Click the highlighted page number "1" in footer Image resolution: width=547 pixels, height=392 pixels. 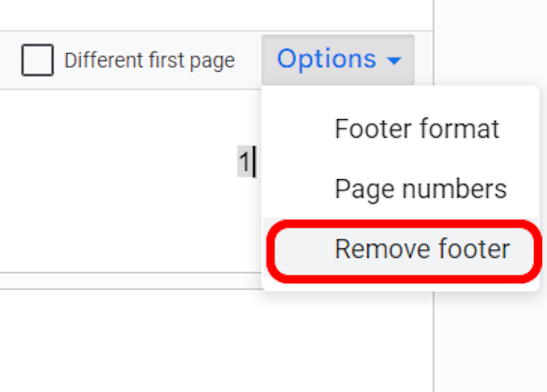click(x=244, y=163)
